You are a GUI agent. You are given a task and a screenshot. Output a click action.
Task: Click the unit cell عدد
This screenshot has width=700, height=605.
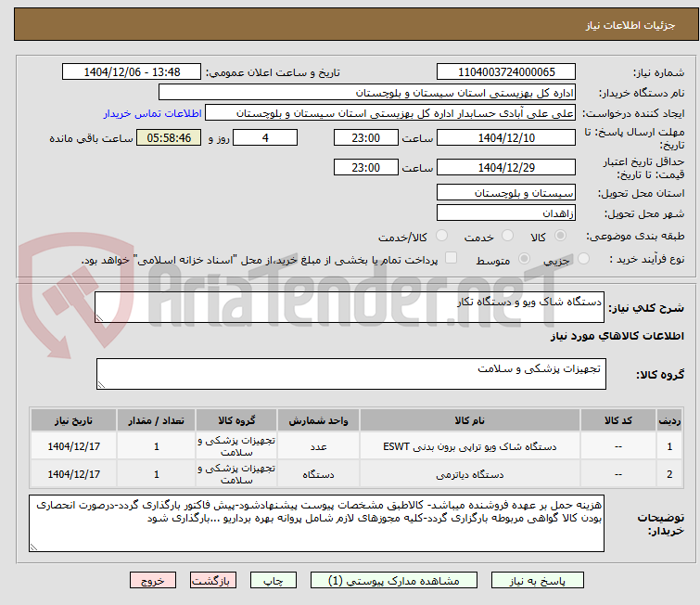click(318, 446)
